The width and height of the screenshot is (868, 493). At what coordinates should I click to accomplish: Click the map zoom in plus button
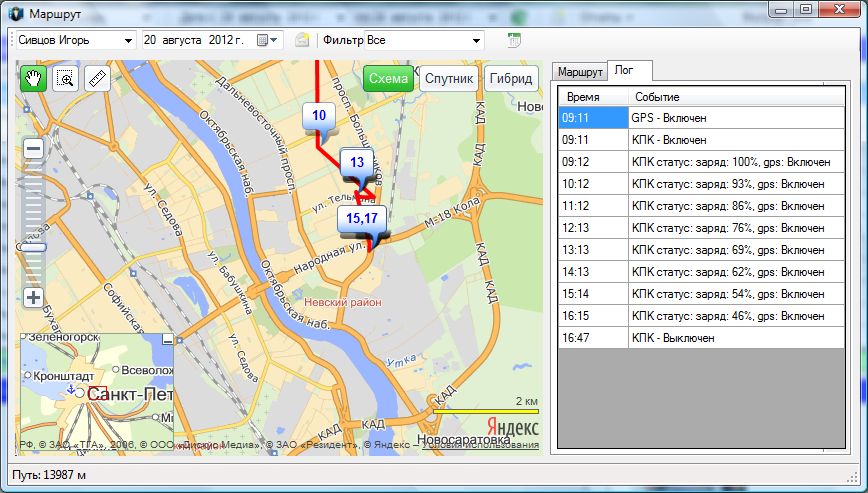point(34,298)
